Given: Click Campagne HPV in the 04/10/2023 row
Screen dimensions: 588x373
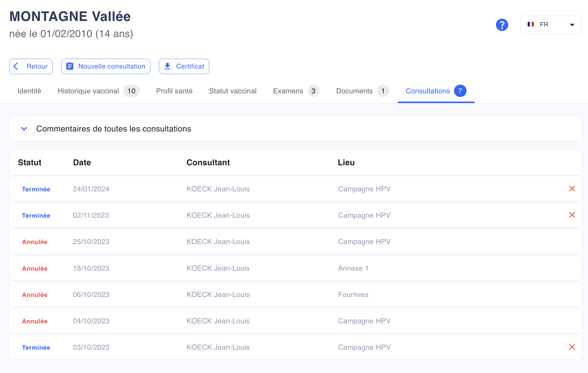Looking at the screenshot, I should tap(364, 321).
